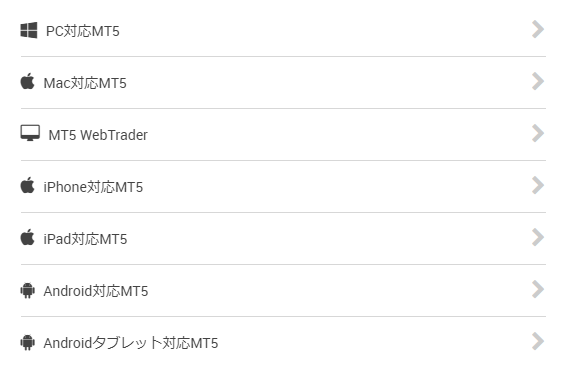Click the Apple icon next to Mac対応MT5
This screenshot has width=576, height=373.
pos(28,81)
